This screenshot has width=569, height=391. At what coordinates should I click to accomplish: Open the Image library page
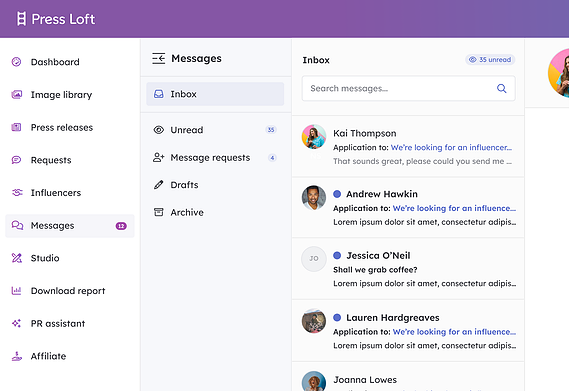click(70, 95)
